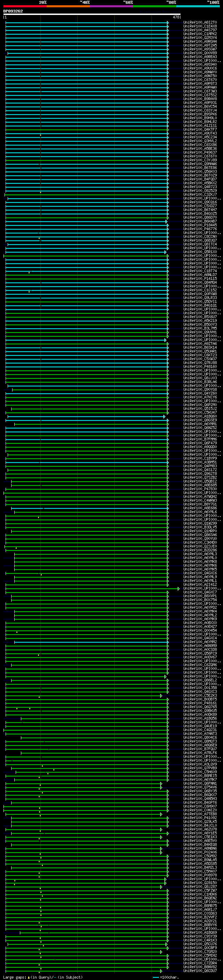Click the yellow gap marker on UniRef100_A9UT43 row
The width and height of the screenshot is (223, 980).
[41, 135]
